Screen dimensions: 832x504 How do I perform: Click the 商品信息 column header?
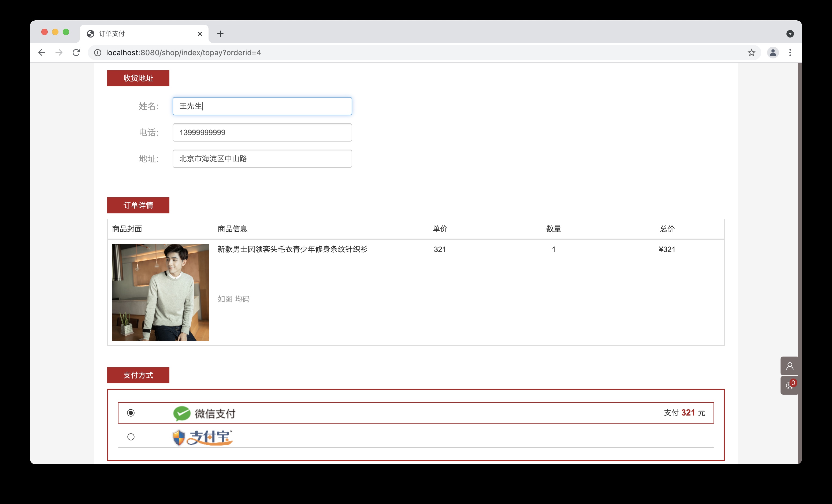(x=232, y=229)
